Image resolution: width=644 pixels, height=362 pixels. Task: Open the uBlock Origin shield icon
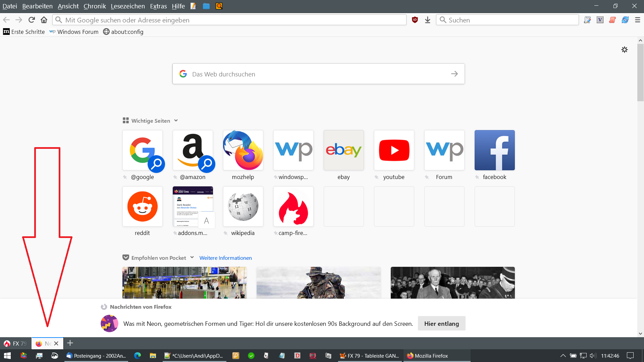coord(415,20)
